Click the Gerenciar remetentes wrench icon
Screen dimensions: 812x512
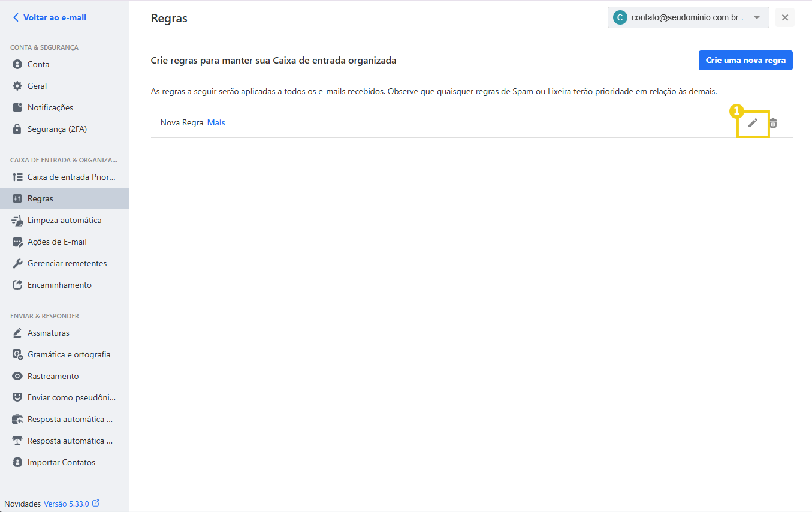(16, 263)
